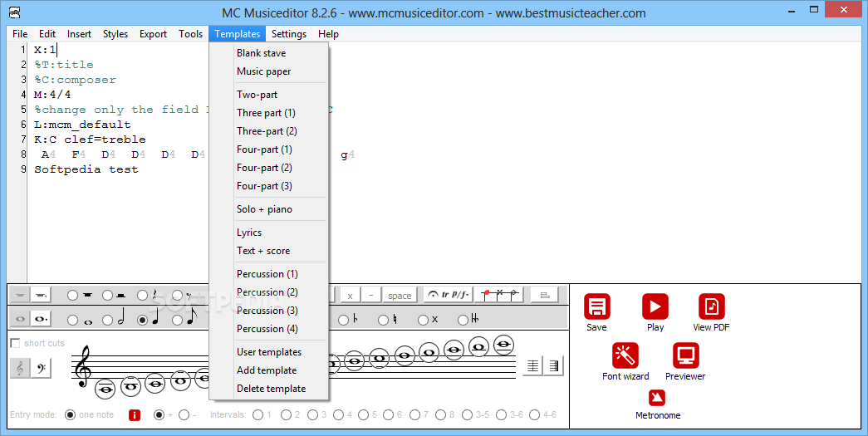Screen dimensions: 868x436
Task: Select the double flat radio button
Action: tap(463, 320)
